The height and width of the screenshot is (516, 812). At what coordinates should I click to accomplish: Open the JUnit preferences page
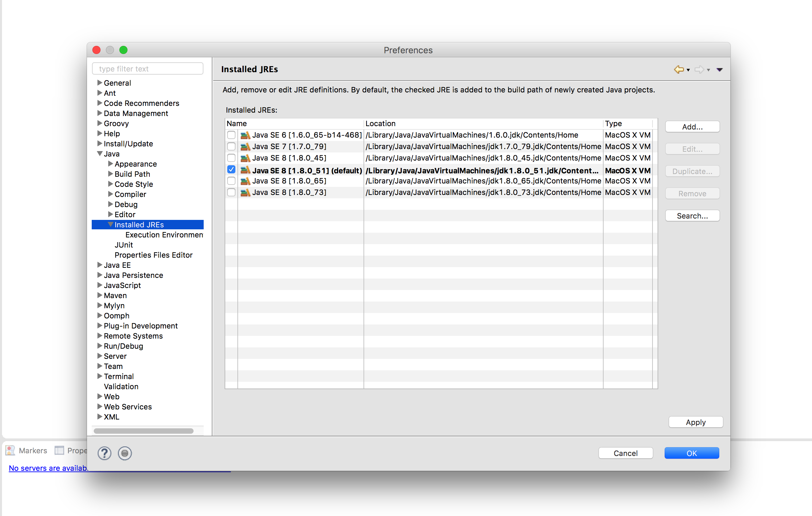click(123, 245)
